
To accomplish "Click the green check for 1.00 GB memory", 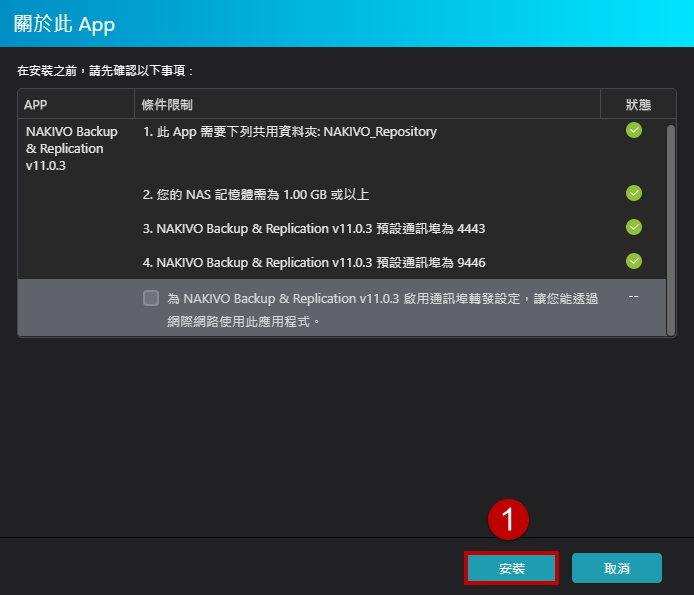I will point(634,193).
